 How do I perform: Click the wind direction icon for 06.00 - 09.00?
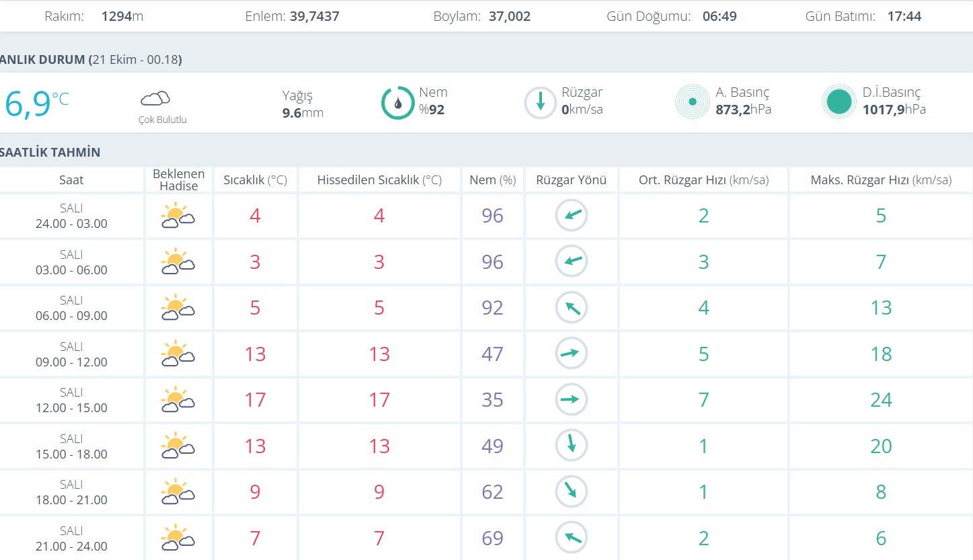pos(571,308)
